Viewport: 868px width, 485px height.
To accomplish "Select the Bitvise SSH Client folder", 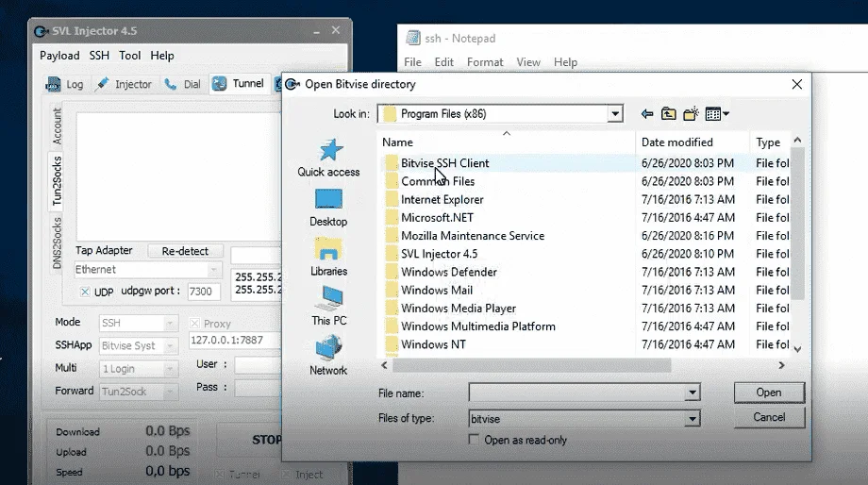I will coord(445,163).
